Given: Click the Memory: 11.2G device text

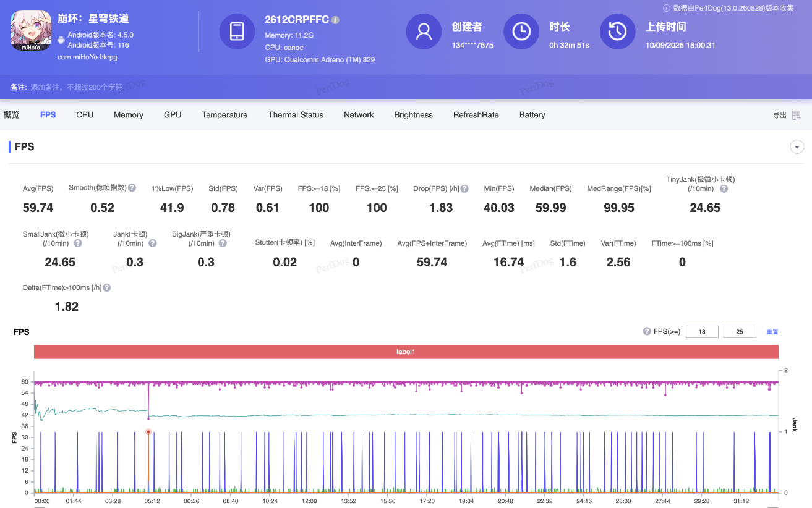Looking at the screenshot, I should tap(289, 35).
